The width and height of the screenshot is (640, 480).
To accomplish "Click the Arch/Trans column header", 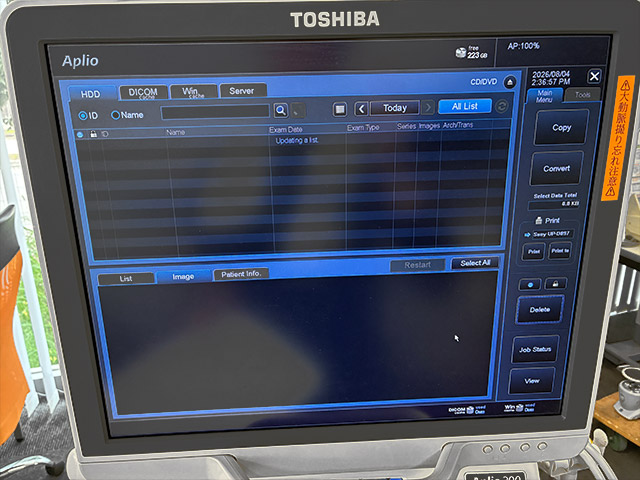I will click(458, 125).
